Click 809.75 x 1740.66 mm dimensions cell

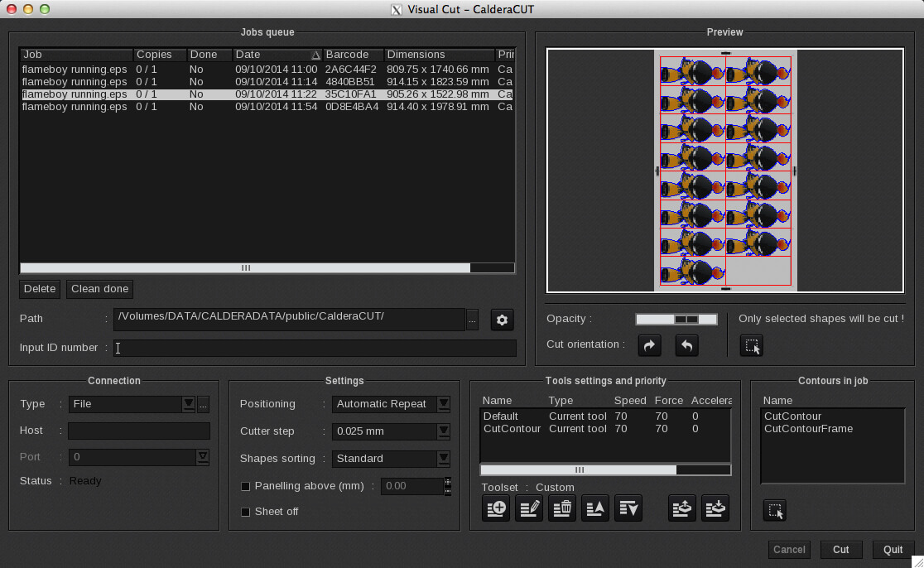[438, 70]
